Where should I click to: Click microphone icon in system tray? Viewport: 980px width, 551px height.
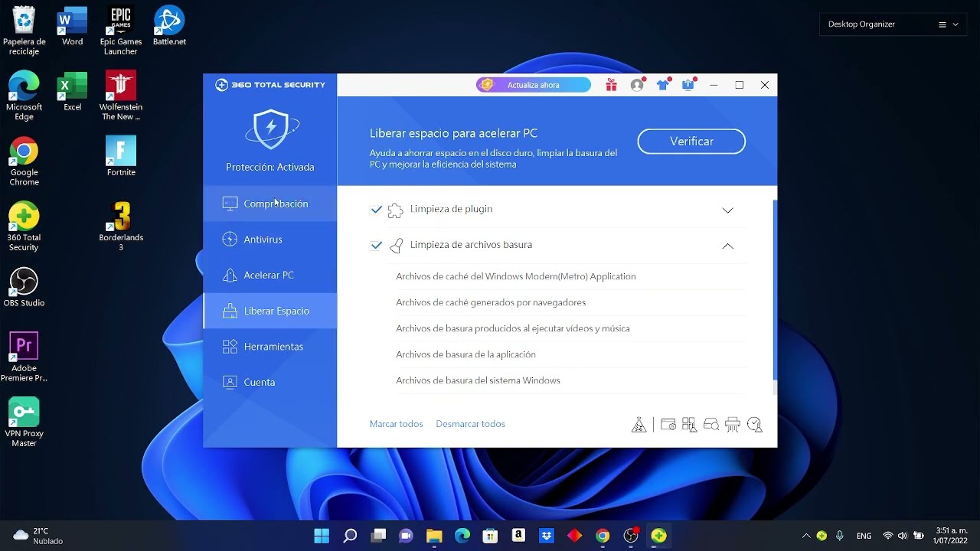tap(840, 536)
